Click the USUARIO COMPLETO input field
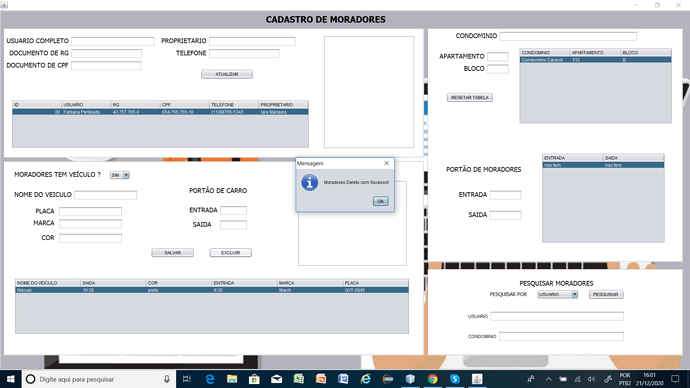Viewport: 690px width, 388px height. point(113,41)
